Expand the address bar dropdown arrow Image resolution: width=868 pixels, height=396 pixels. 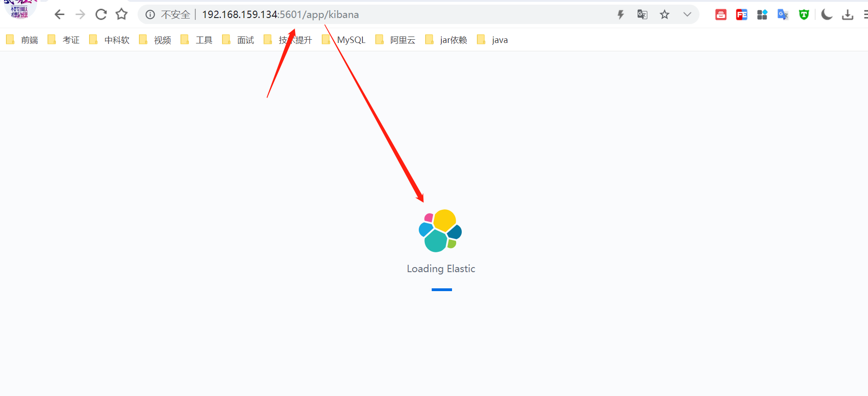tap(687, 15)
